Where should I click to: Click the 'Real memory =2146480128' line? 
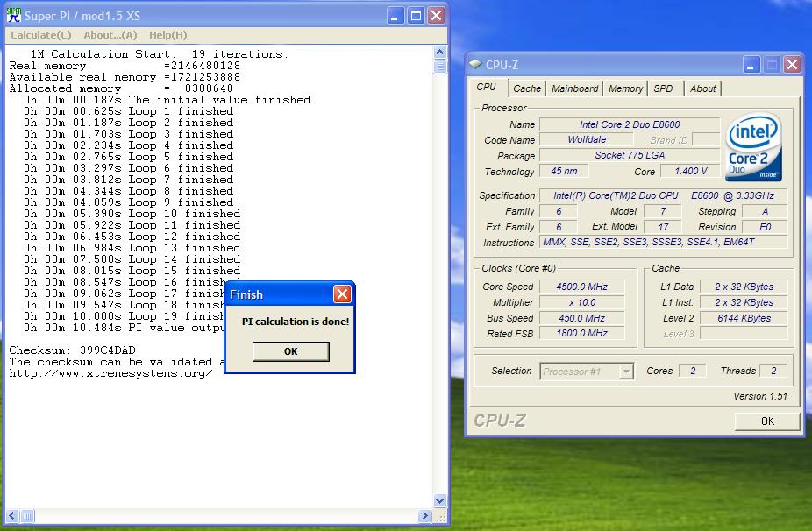point(125,66)
